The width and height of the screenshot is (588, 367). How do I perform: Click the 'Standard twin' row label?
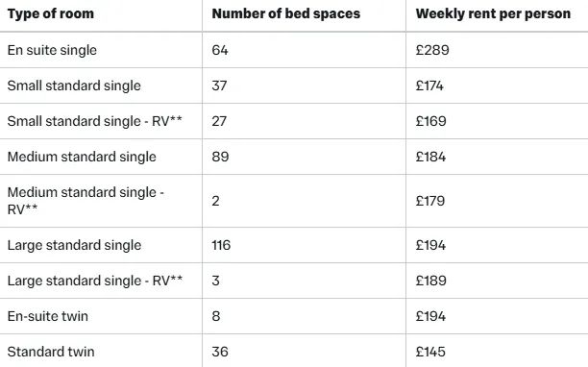tap(51, 352)
